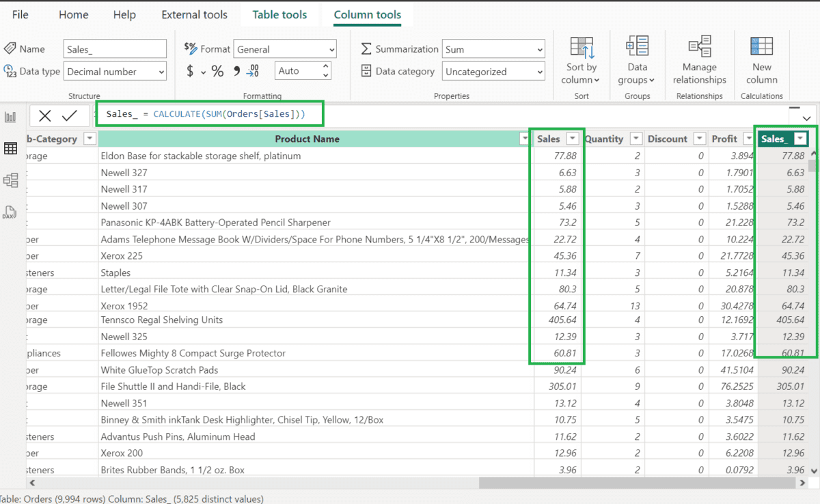Open the DAX query view
The image size is (820, 504).
pos(10,212)
